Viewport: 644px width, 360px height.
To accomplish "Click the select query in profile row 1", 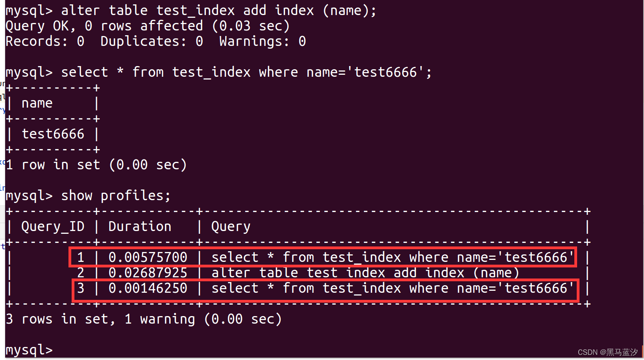I will tap(393, 257).
